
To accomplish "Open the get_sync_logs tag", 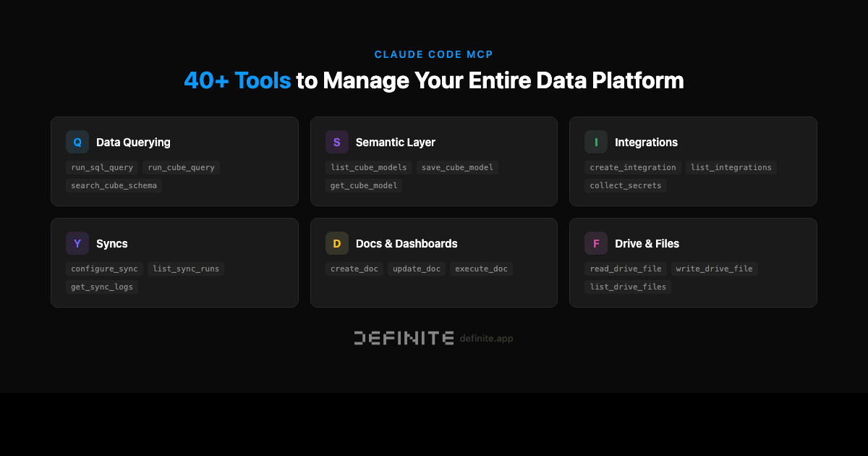I will pos(102,287).
